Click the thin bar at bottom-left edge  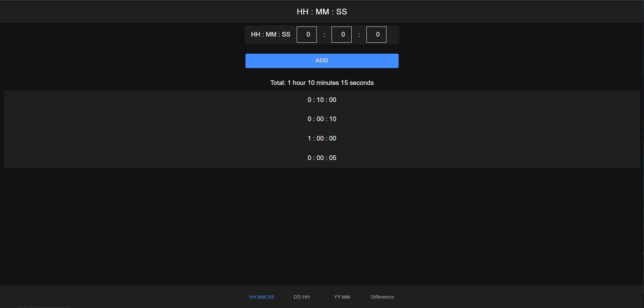coord(44,307)
